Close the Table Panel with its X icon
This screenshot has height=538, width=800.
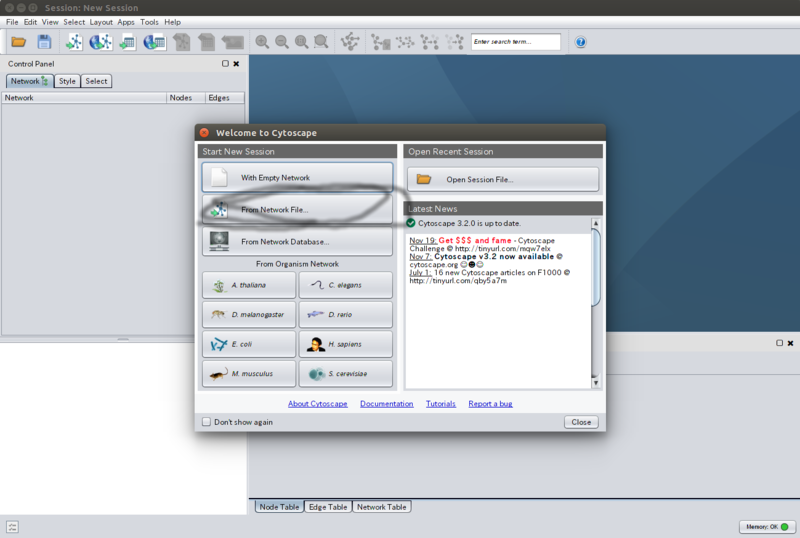pos(790,343)
